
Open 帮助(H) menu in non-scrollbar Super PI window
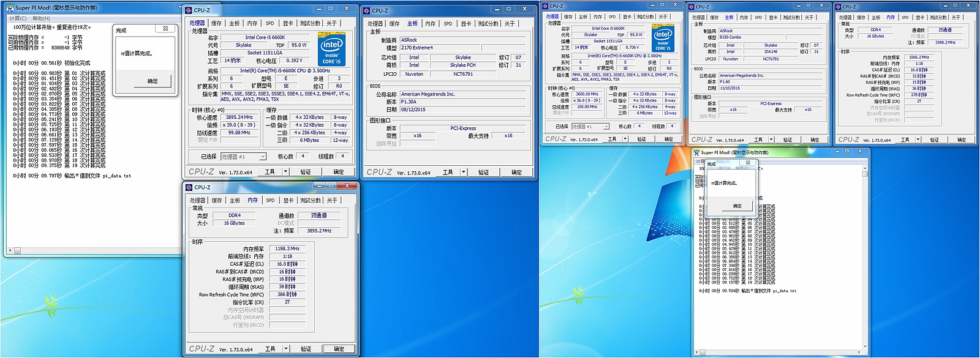coord(41,18)
